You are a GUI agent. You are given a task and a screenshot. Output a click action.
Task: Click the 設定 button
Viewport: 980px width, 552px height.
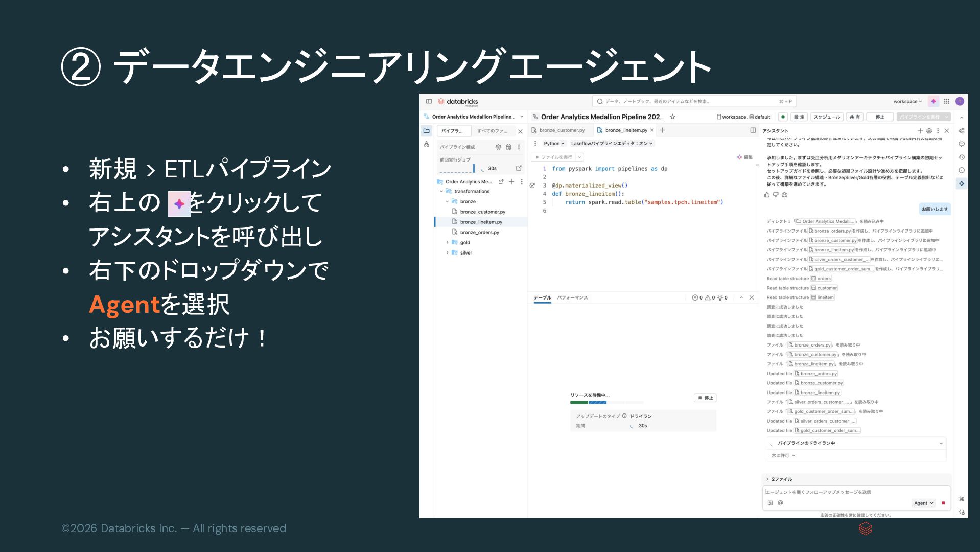point(800,117)
